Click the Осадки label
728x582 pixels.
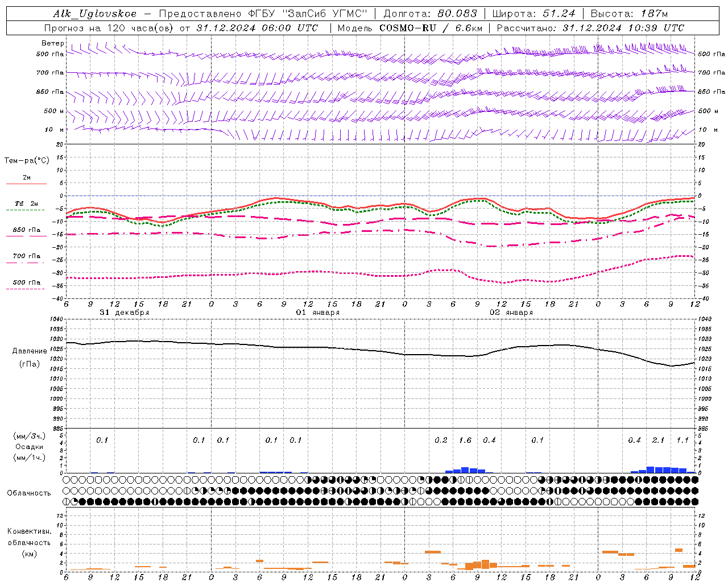pos(30,447)
